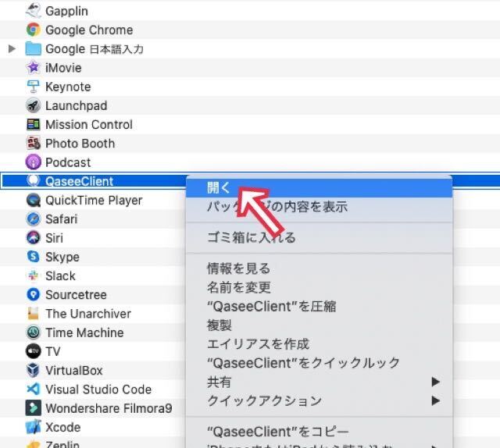Select the Safari name text
The image size is (500, 448).
[x=62, y=219]
